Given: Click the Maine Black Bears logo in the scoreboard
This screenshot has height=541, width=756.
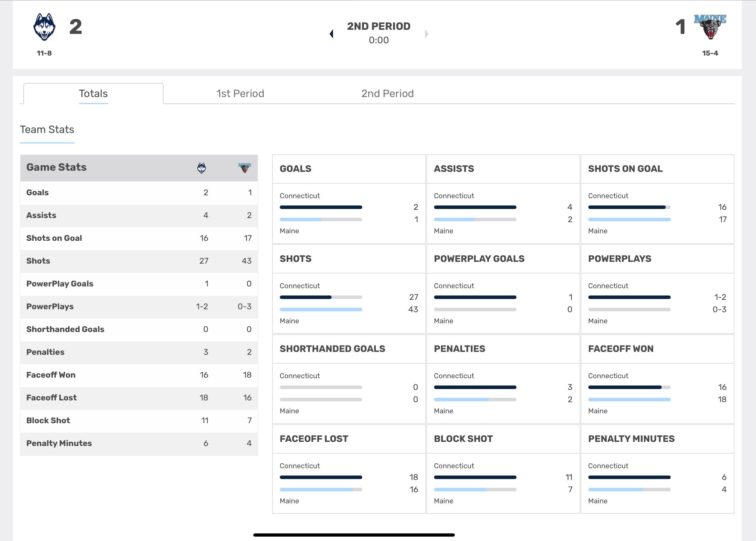Looking at the screenshot, I should 710,27.
